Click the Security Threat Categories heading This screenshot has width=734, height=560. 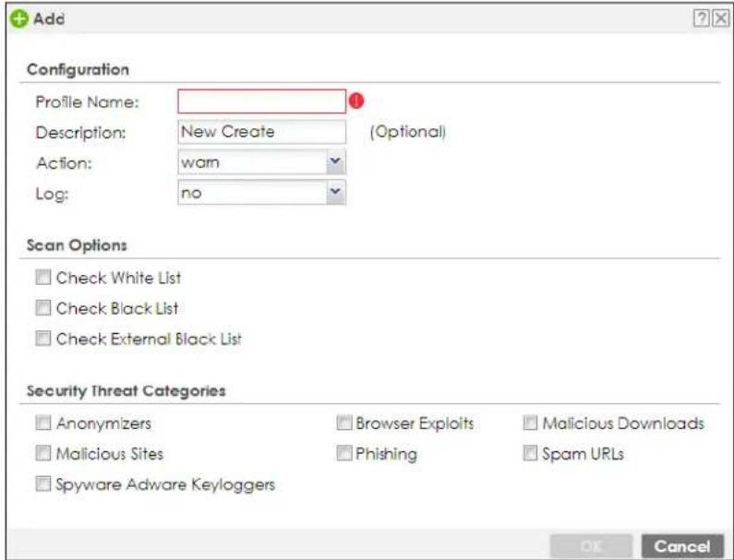pyautogui.click(x=126, y=390)
